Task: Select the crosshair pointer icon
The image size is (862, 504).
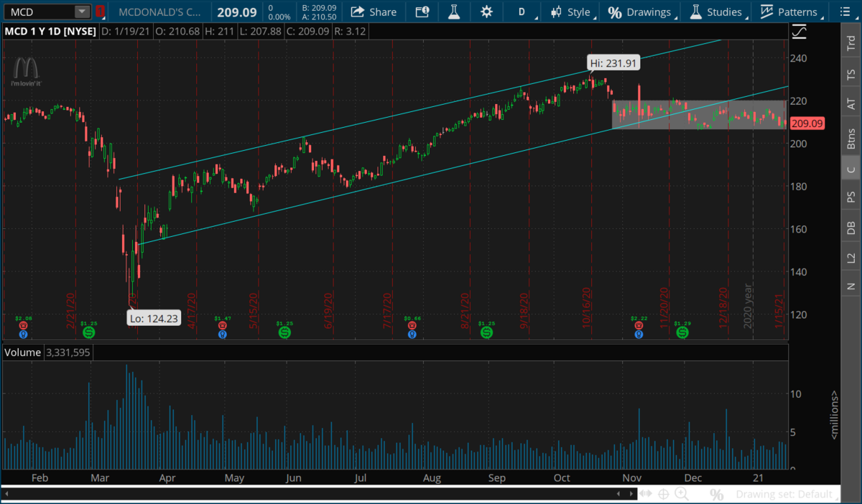Action: pyautogui.click(x=664, y=494)
